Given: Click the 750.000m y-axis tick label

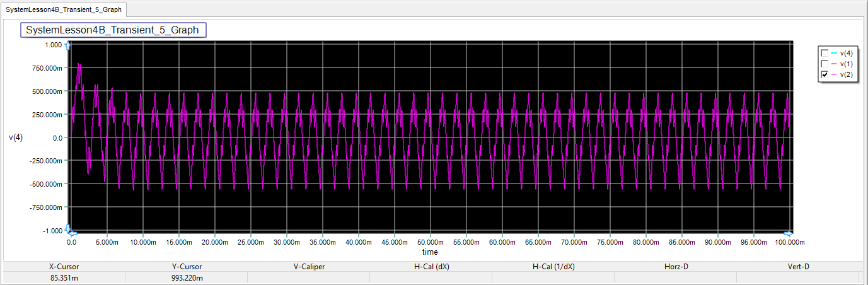Looking at the screenshot, I should [x=48, y=68].
